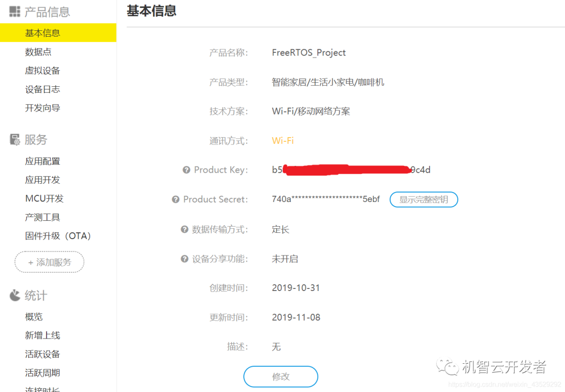Click the 修改 button at bottom
Viewport: 565px width, 392px height.
coord(280,376)
